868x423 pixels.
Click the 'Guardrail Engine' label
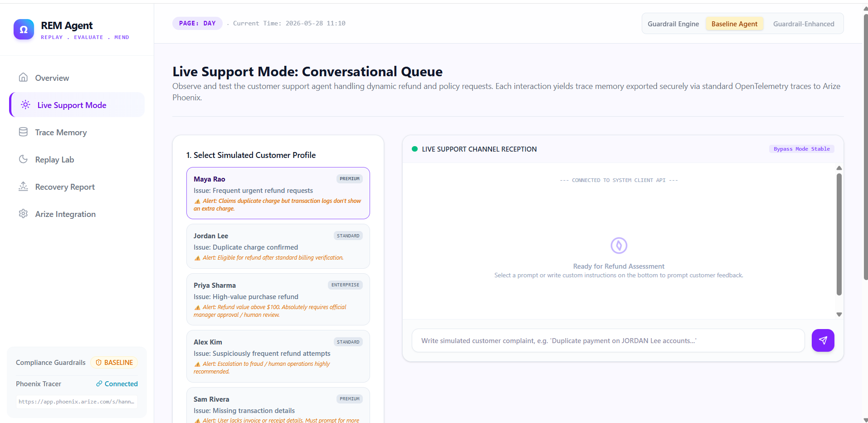(x=673, y=24)
